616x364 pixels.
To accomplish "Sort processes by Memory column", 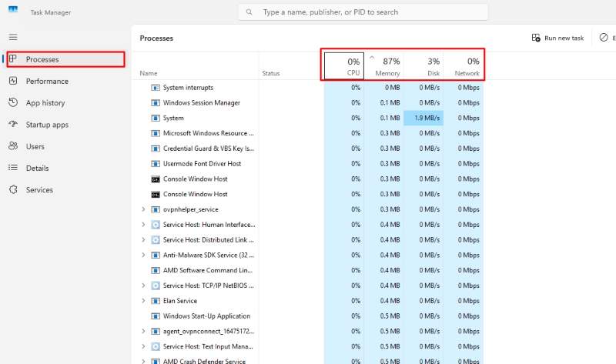I will [383, 66].
